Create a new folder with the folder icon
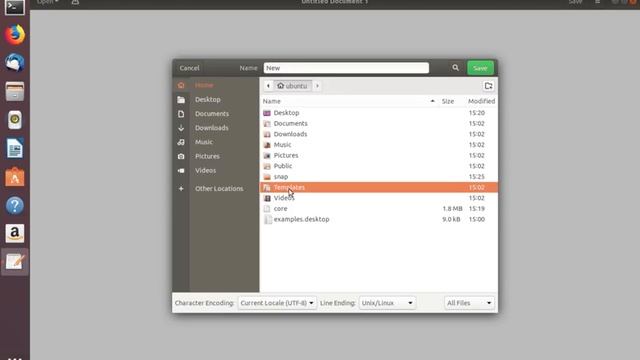This screenshot has height=360, width=640. (x=488, y=86)
